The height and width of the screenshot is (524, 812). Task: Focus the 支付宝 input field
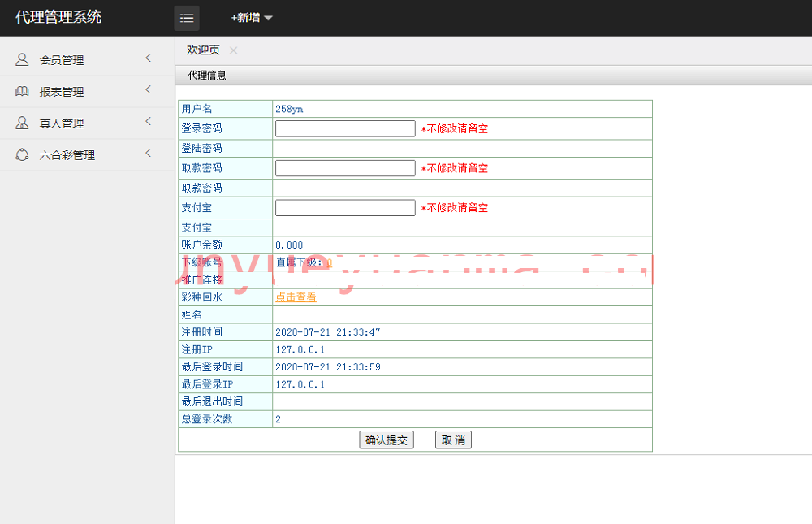(345, 208)
